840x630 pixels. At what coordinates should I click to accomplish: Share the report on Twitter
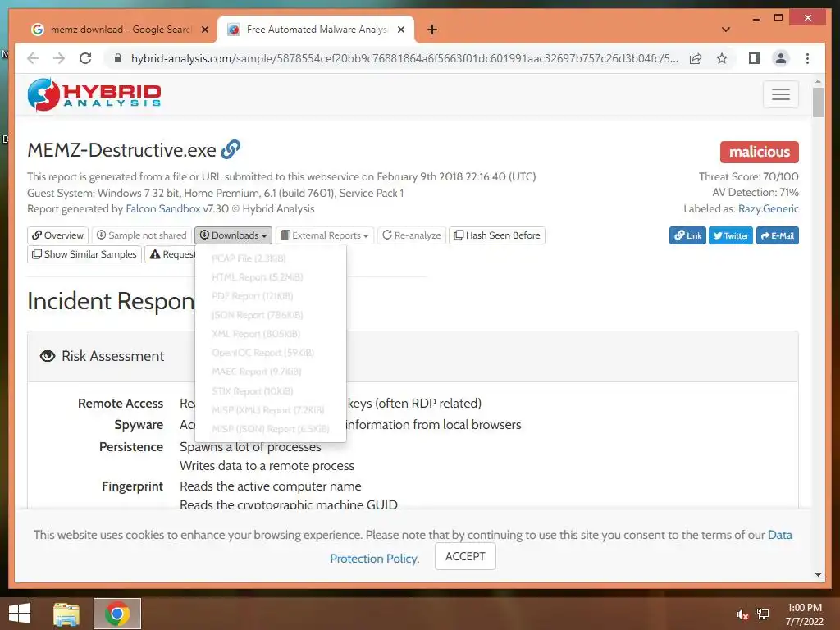coord(731,235)
